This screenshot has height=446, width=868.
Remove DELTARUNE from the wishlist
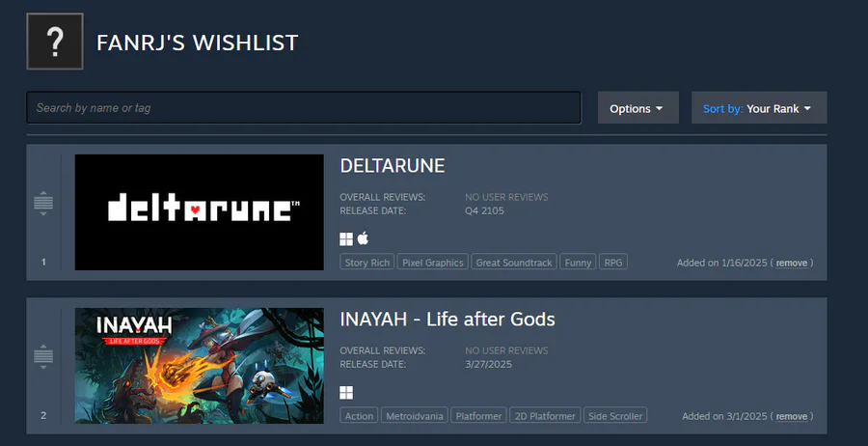[x=792, y=263]
